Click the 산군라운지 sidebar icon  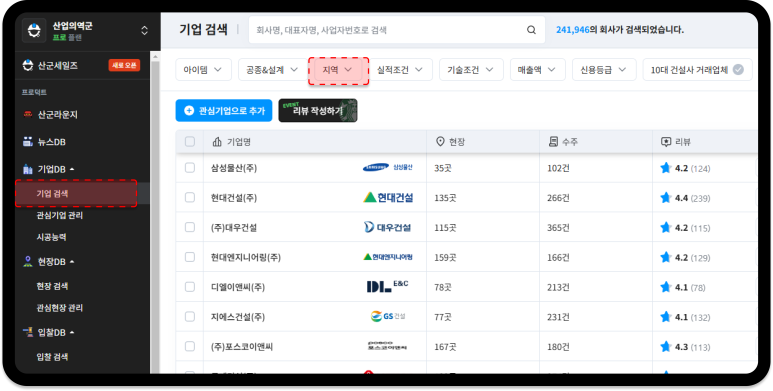pos(28,114)
